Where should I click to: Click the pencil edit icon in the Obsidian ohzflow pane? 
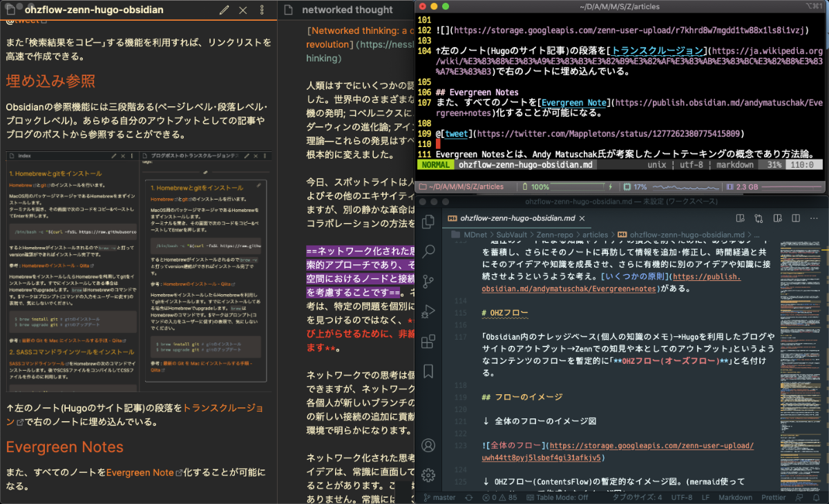pos(224,10)
